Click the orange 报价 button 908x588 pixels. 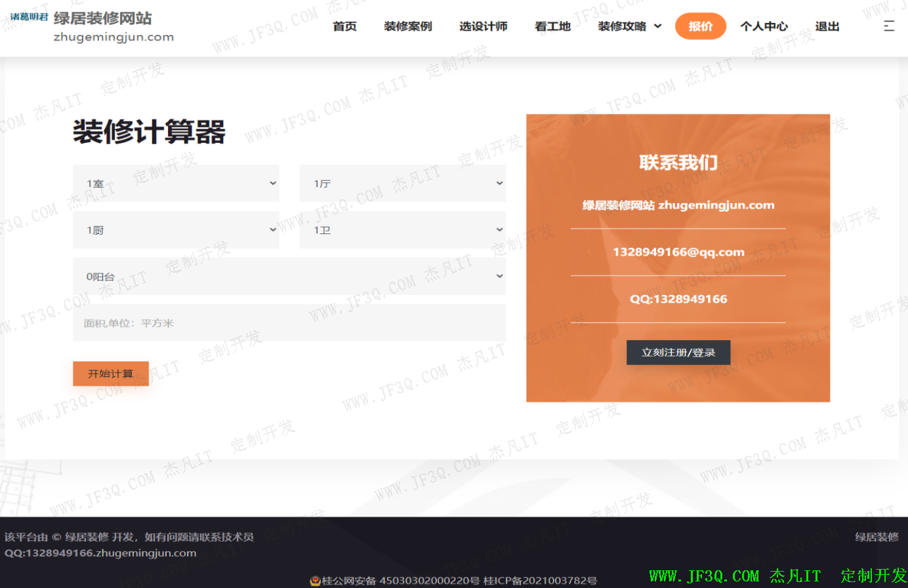click(700, 26)
